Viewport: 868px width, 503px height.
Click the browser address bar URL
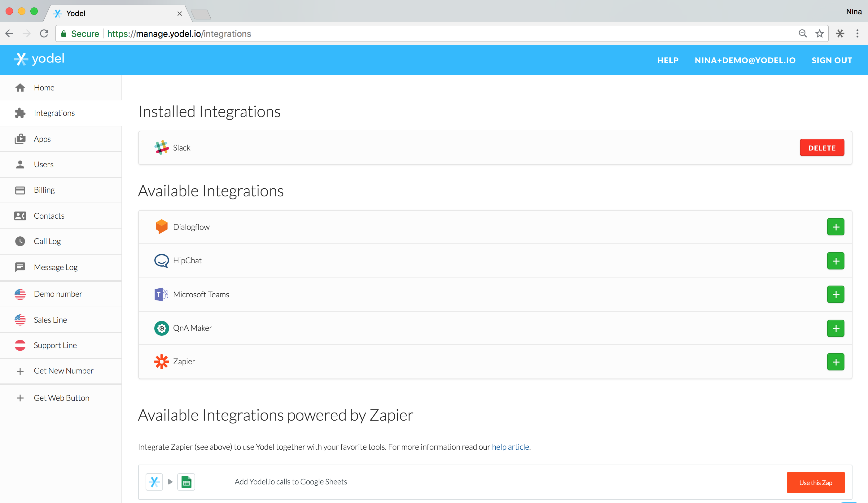[x=179, y=34]
